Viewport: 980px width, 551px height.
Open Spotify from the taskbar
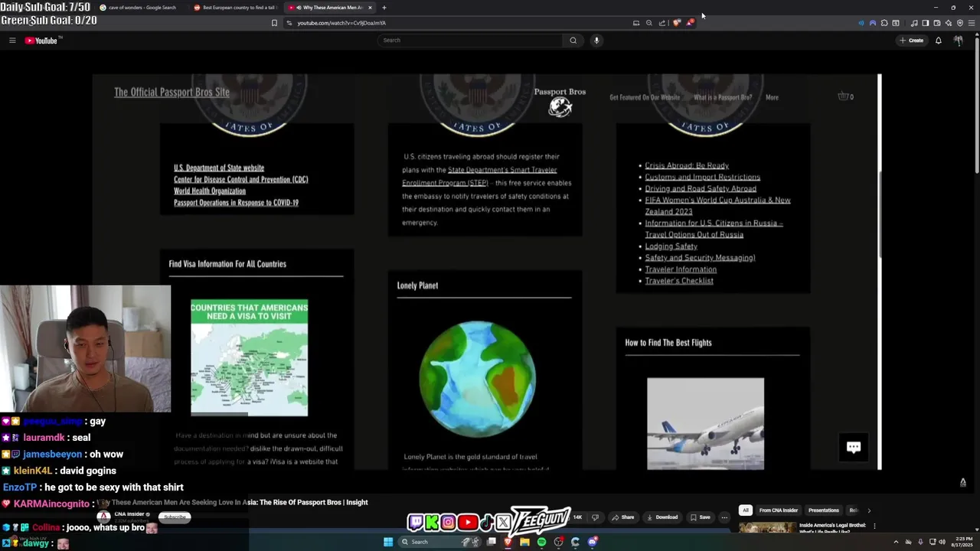coord(541,542)
